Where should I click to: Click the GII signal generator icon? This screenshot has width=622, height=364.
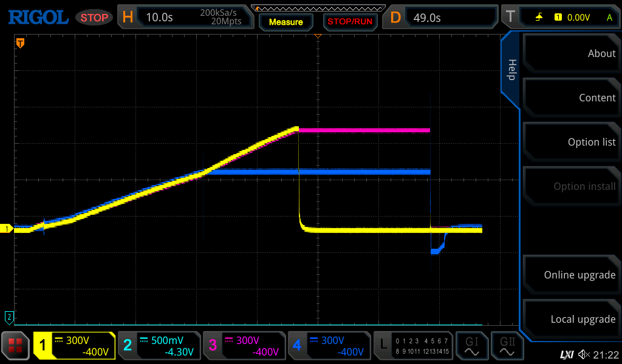(x=507, y=346)
